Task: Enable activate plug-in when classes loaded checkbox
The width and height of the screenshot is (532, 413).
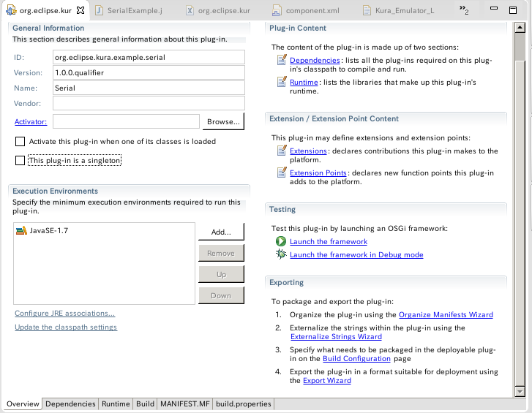Action: (x=20, y=141)
